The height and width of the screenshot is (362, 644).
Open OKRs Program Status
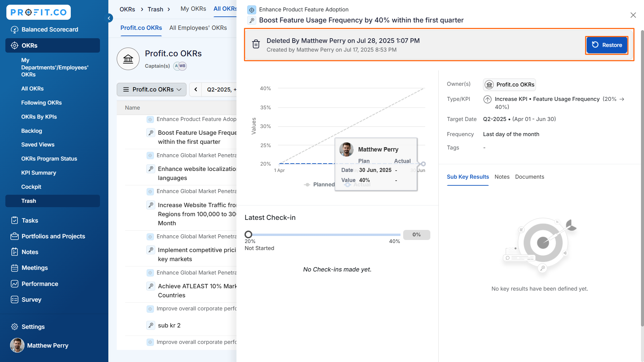point(49,159)
